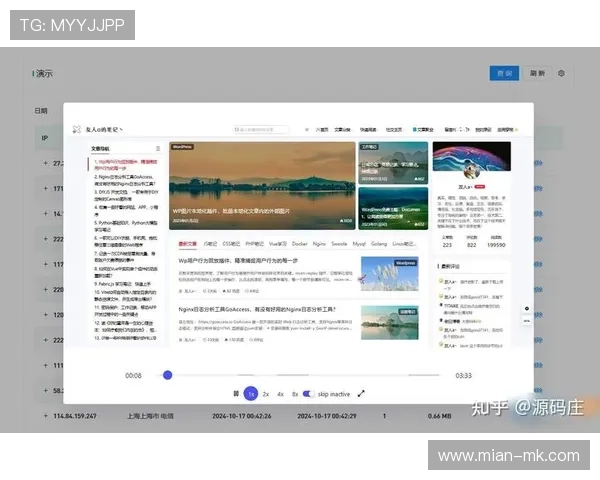This screenshot has width=600, height=480.
Task: Click the replay progress slider handle
Action: (167, 375)
